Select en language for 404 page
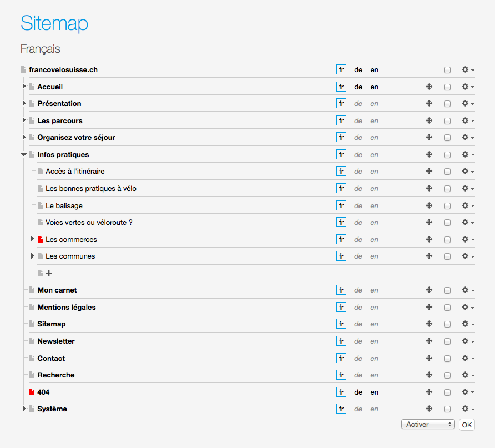Image resolution: width=495 pixels, height=448 pixels. (375, 392)
